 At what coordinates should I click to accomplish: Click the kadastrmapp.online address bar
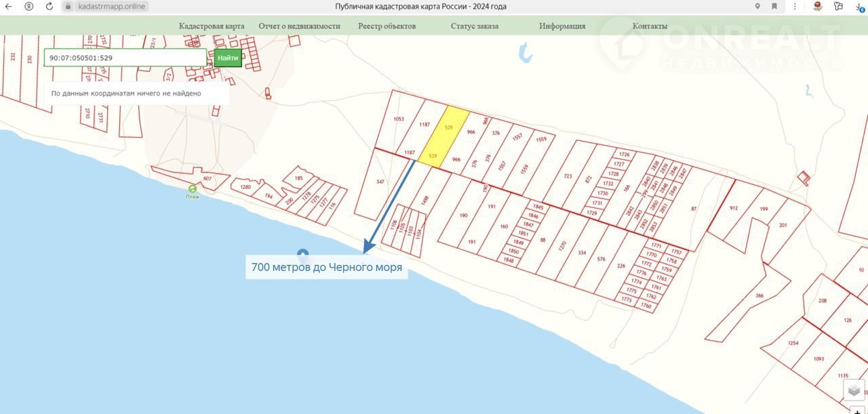point(108,6)
